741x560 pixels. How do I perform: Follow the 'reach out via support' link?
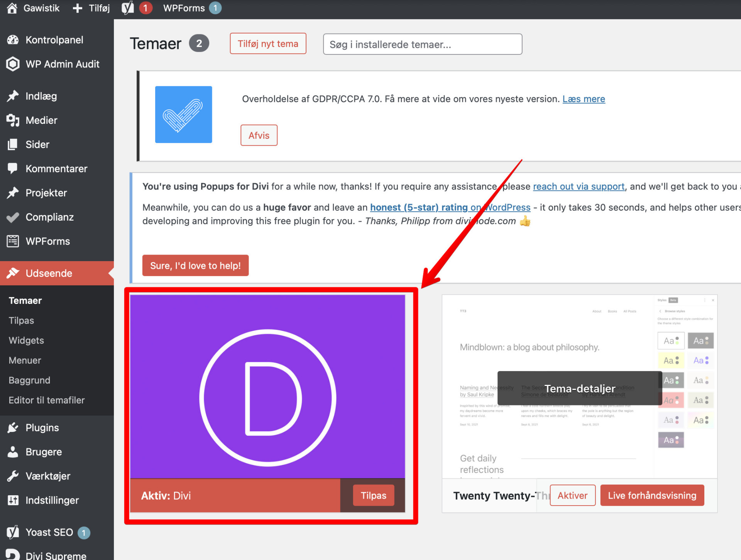(x=578, y=187)
